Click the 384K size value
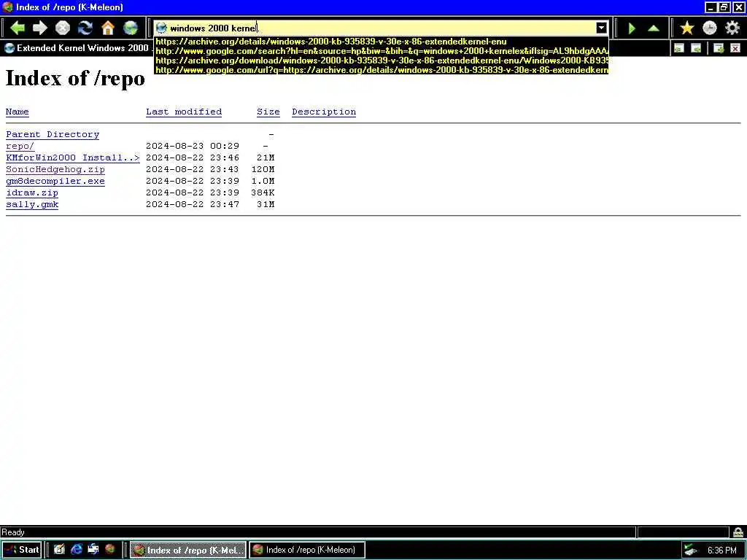 click(x=263, y=192)
